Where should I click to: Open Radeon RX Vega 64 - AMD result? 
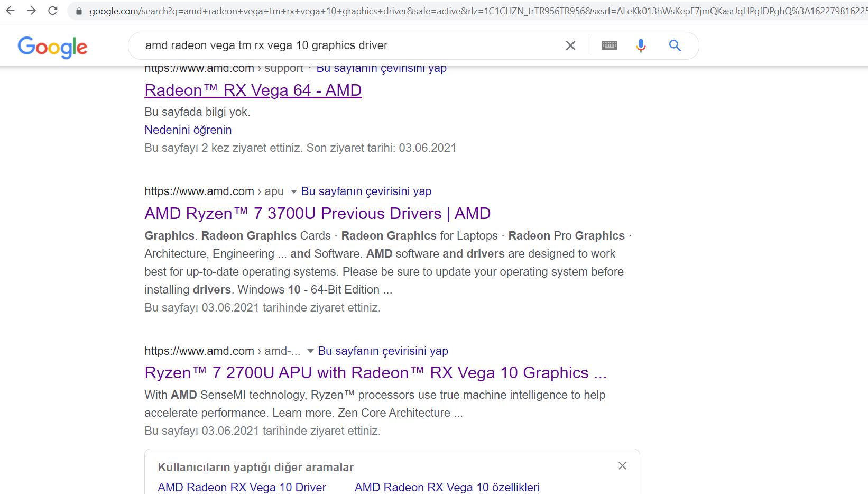pyautogui.click(x=253, y=90)
